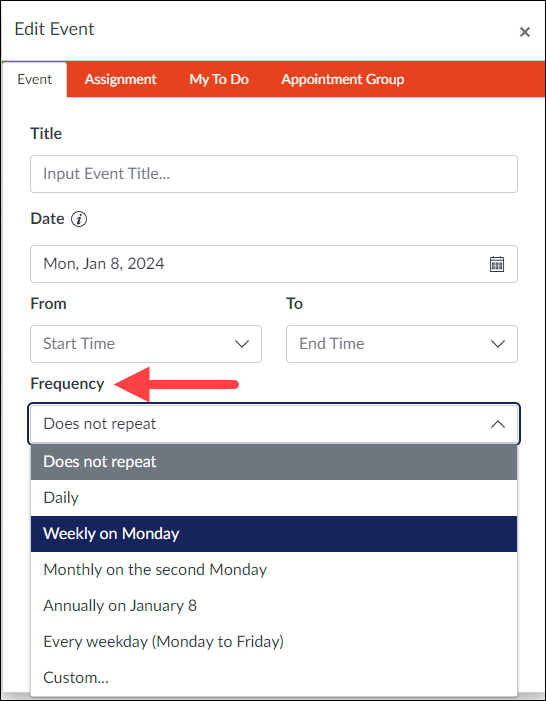Switch to the My To Do tab
The width and height of the screenshot is (546, 701).
(219, 80)
